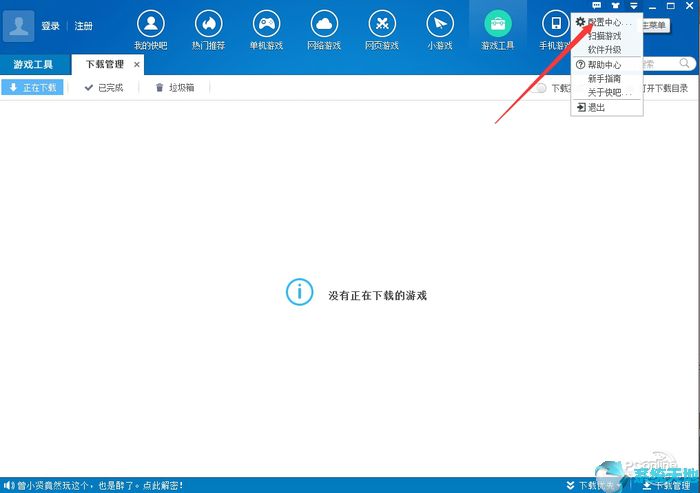700x493 pixels.
Task: Click the speaker announcement icon
Action: tap(9, 485)
